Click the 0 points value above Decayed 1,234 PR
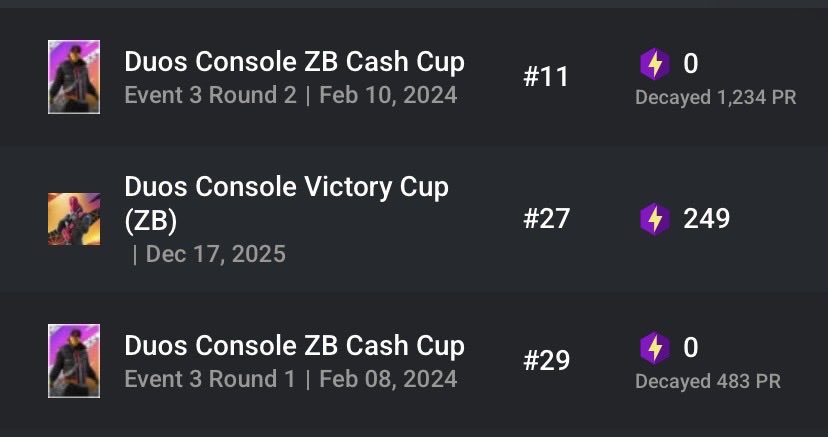 tap(691, 64)
